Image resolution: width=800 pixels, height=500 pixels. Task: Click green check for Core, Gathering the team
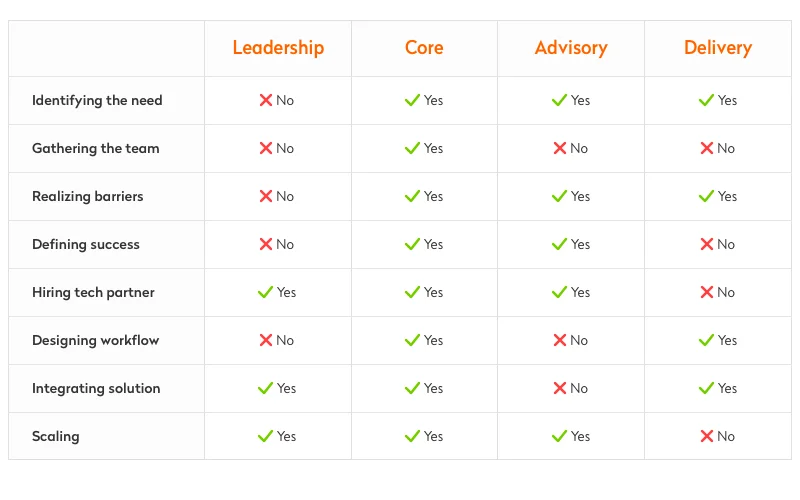pos(412,148)
